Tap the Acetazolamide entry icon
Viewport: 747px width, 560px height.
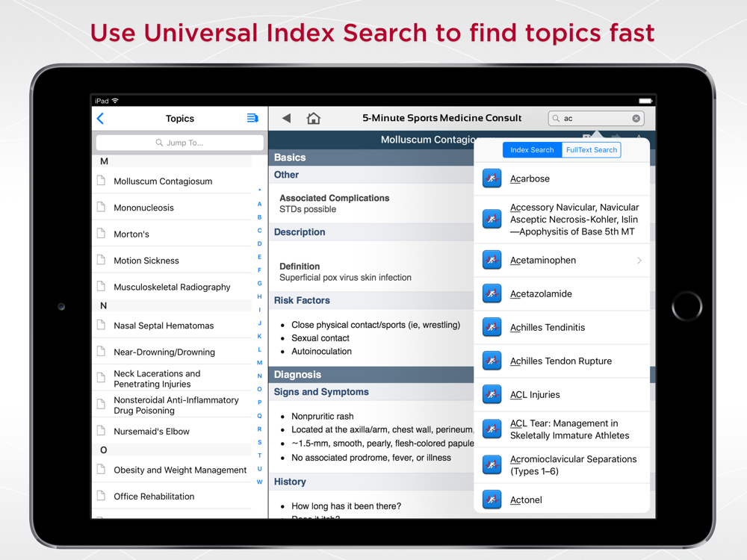(492, 293)
